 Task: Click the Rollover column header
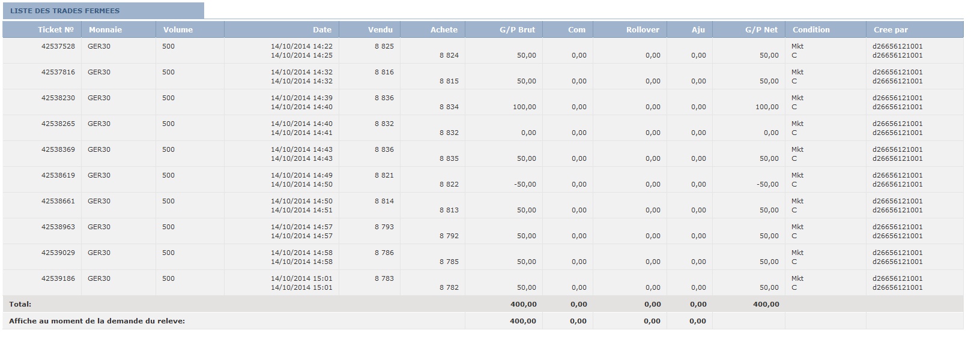(643, 29)
